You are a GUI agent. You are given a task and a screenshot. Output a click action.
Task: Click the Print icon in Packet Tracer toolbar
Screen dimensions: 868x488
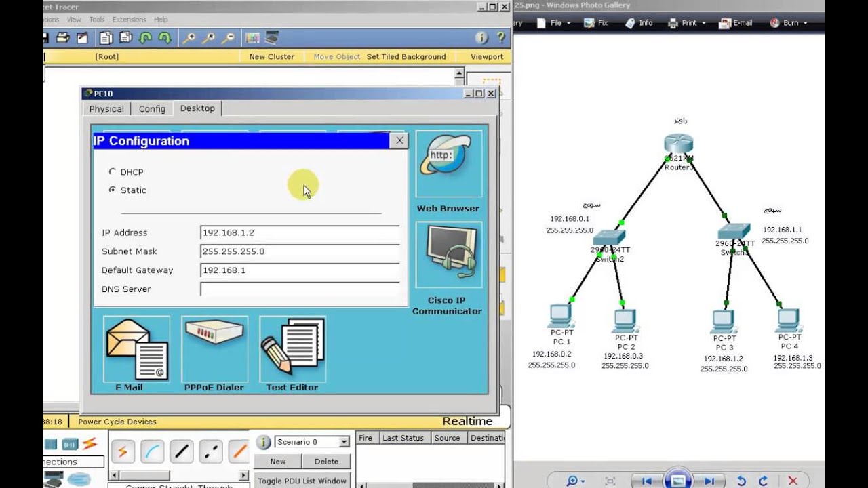point(63,38)
